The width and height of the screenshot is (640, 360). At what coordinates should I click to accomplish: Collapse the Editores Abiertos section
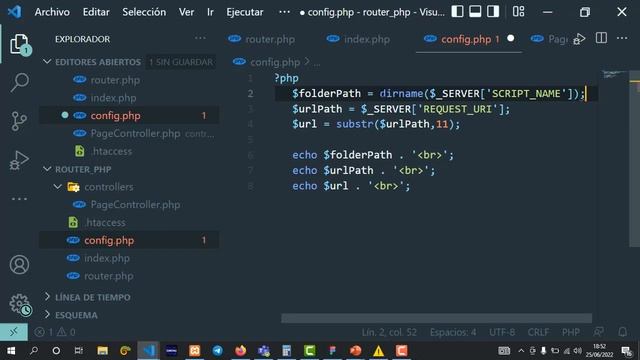point(47,62)
